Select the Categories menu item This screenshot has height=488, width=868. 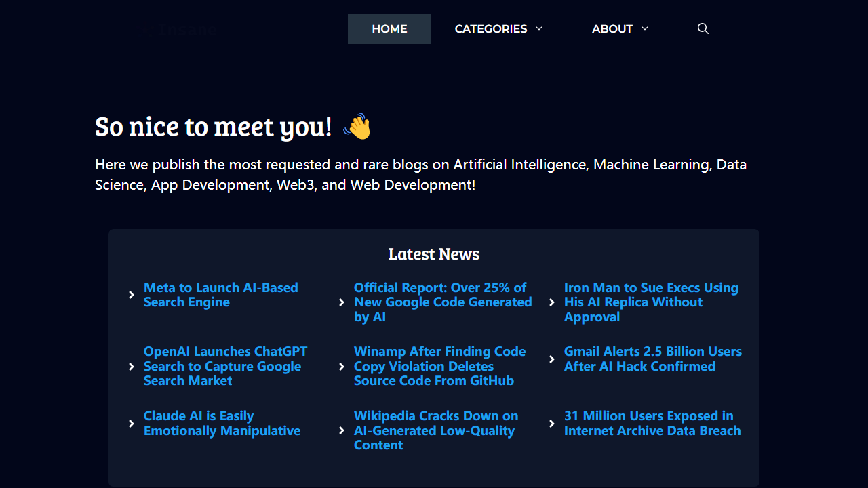pos(490,28)
